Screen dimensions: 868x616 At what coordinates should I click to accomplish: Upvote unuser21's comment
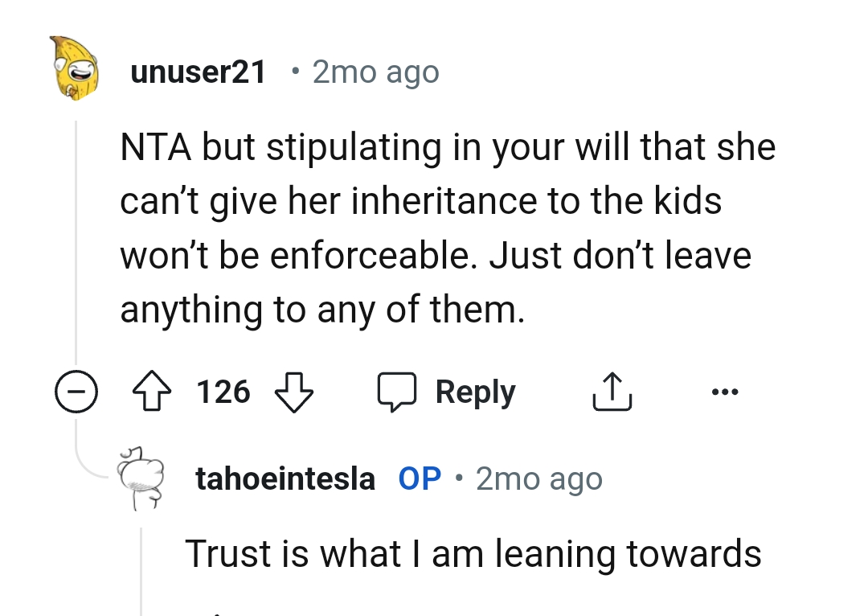pos(152,392)
